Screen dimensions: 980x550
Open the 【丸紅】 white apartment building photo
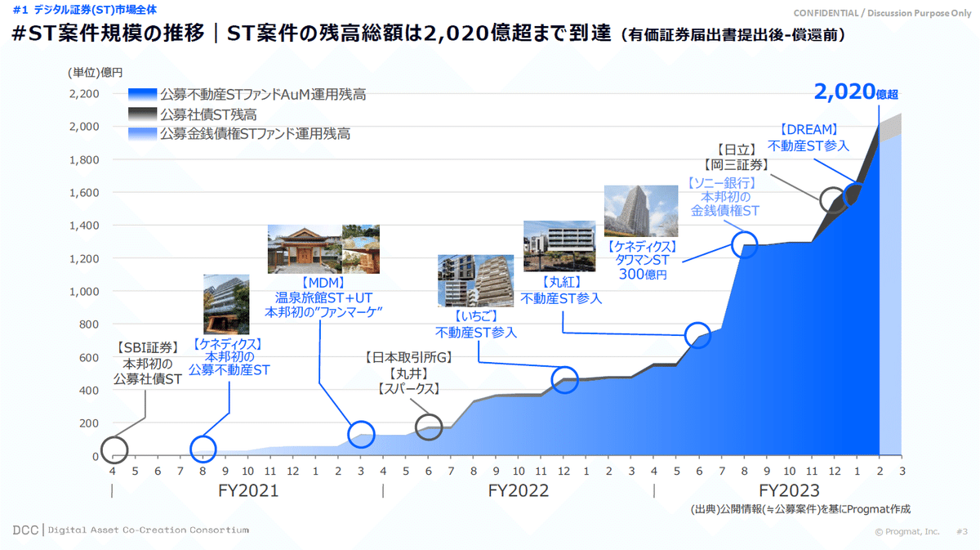click(559, 246)
